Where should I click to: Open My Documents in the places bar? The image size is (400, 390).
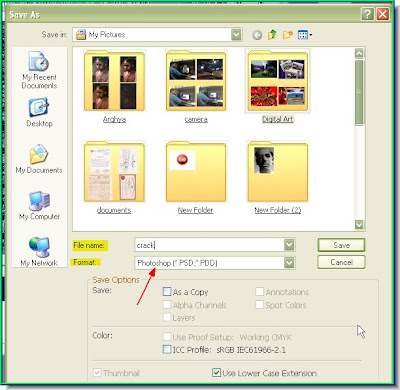point(39,159)
